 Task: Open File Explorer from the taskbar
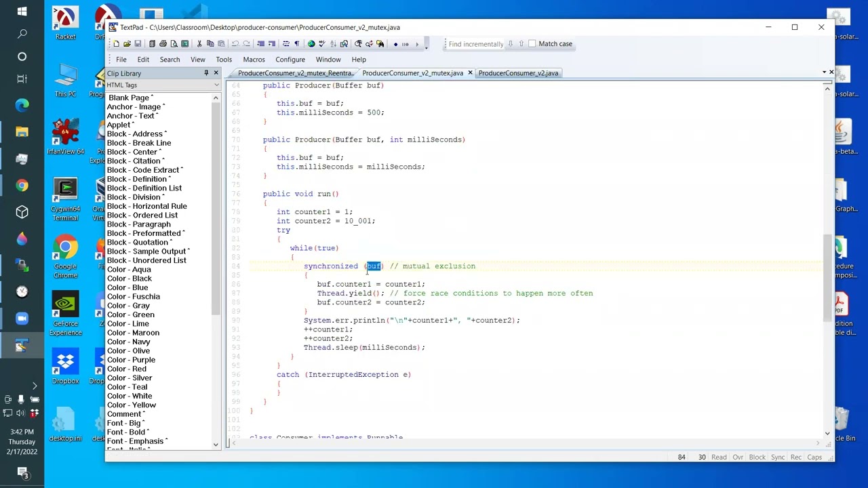[22, 131]
